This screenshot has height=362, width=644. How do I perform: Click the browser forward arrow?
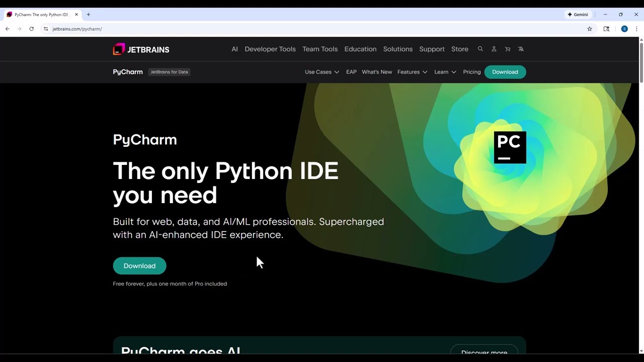click(x=20, y=29)
